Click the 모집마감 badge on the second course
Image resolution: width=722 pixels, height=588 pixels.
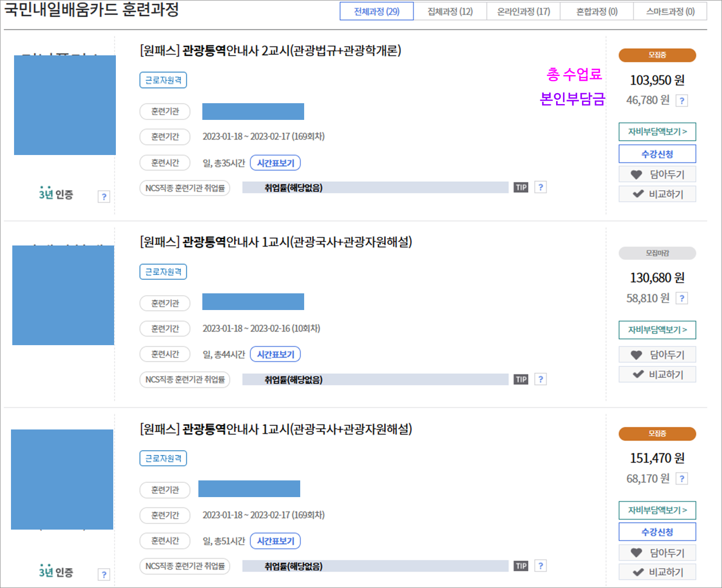coord(657,253)
